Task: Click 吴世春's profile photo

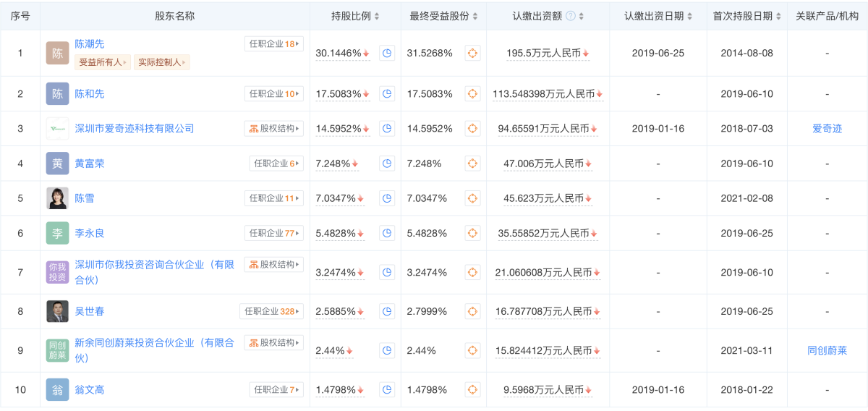Action: click(57, 311)
